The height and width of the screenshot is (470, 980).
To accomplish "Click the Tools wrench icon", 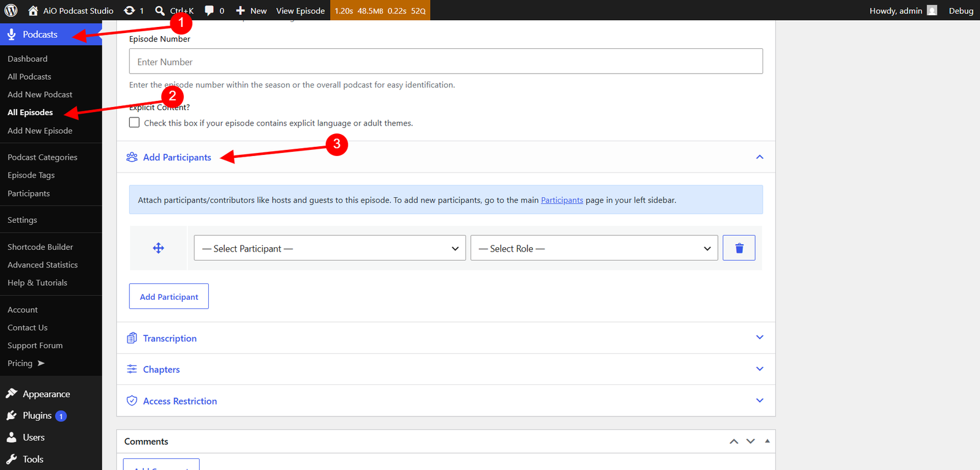I will (x=12, y=459).
